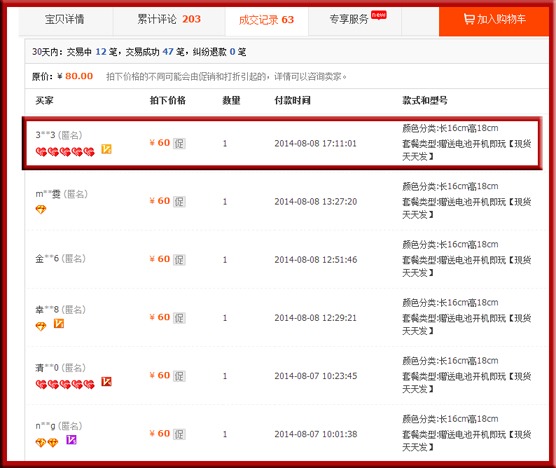Click the orange badge icon next to buyer 幸**8's diamond
The width and height of the screenshot is (556, 468).
[x=59, y=323]
